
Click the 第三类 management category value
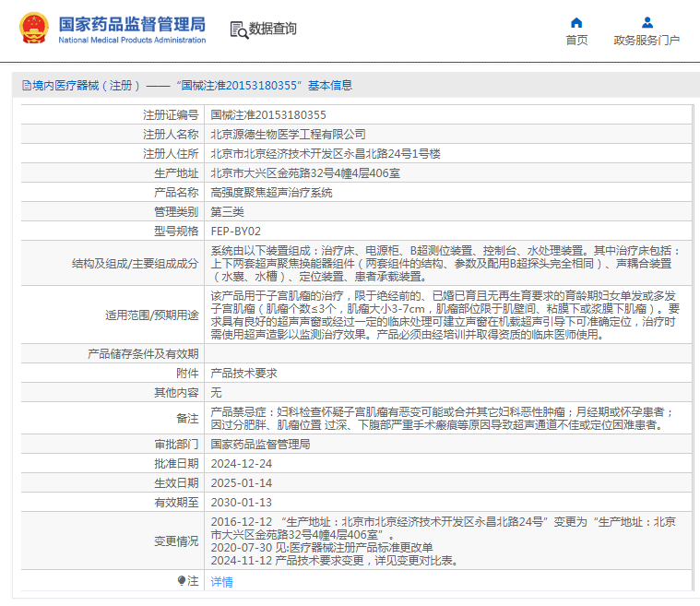(x=227, y=212)
